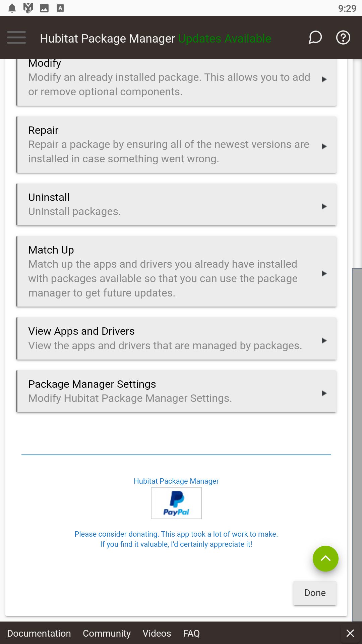Image resolution: width=362 pixels, height=644 pixels.
Task: Click the Done button
Action: [315, 593]
